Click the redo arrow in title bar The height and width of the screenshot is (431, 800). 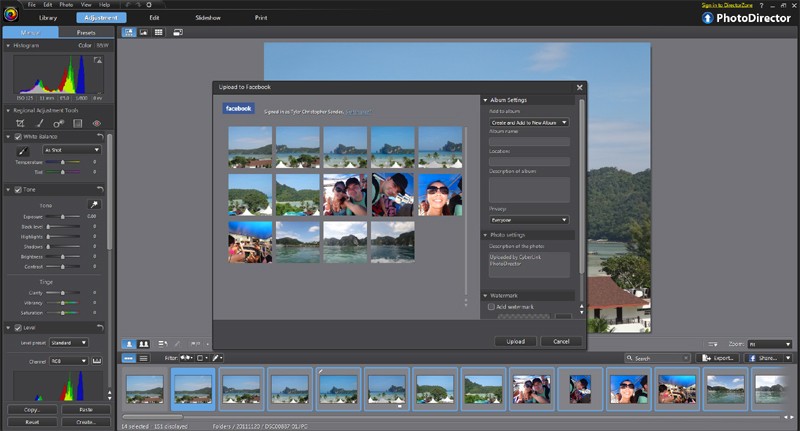[x=138, y=5]
